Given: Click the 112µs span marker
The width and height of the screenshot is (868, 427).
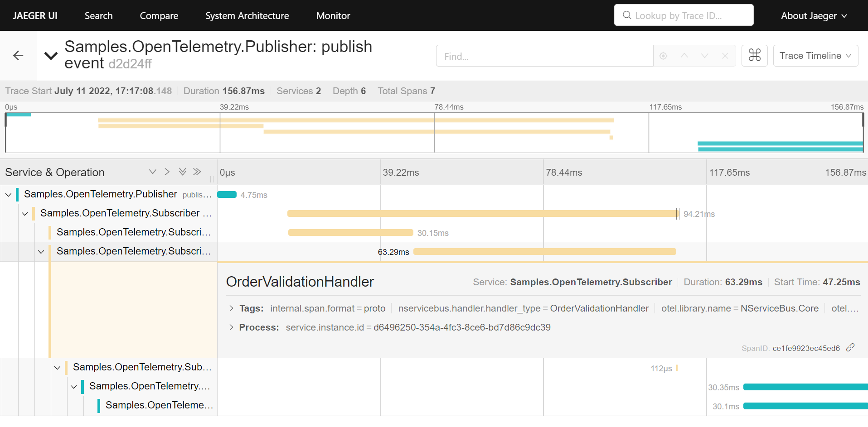Looking at the screenshot, I should 677,368.
